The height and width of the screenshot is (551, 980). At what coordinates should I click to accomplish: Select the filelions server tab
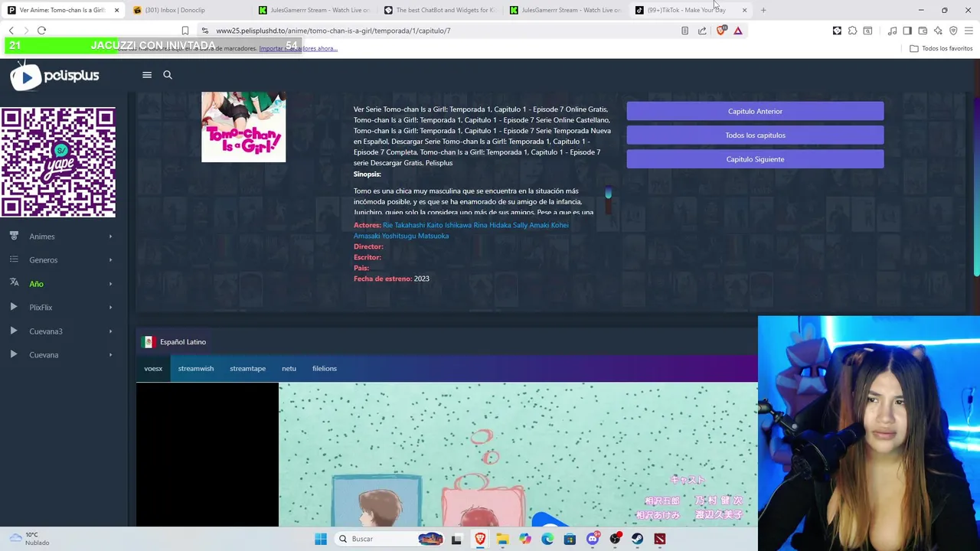pyautogui.click(x=325, y=369)
